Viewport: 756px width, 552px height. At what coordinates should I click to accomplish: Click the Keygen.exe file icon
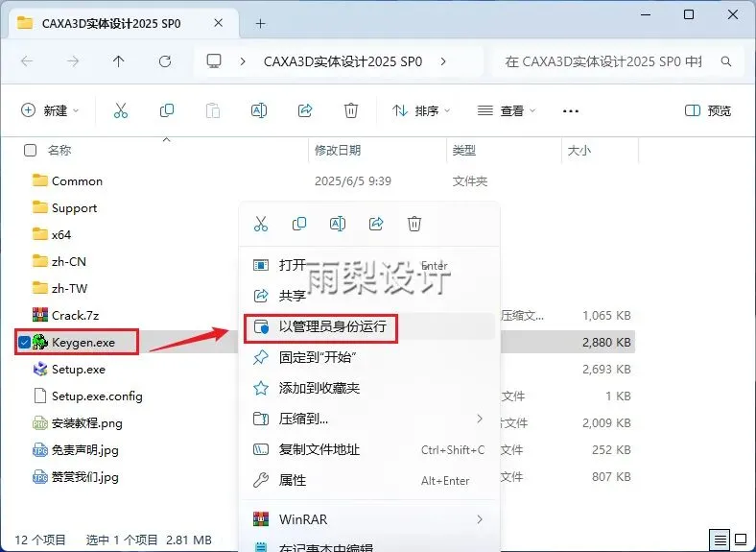(x=40, y=342)
